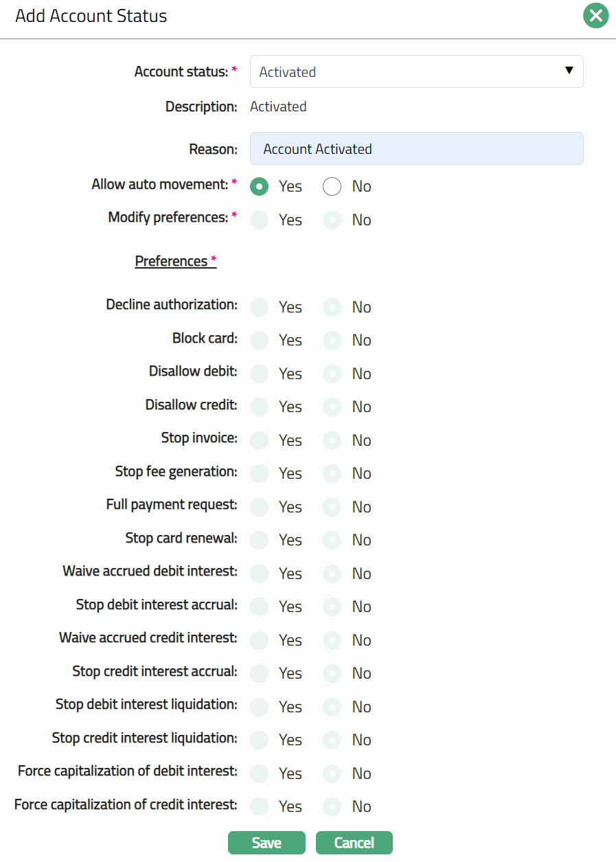Select Yes for Force capitalization of credit interest
The height and width of the screenshot is (862, 616).
260,806
